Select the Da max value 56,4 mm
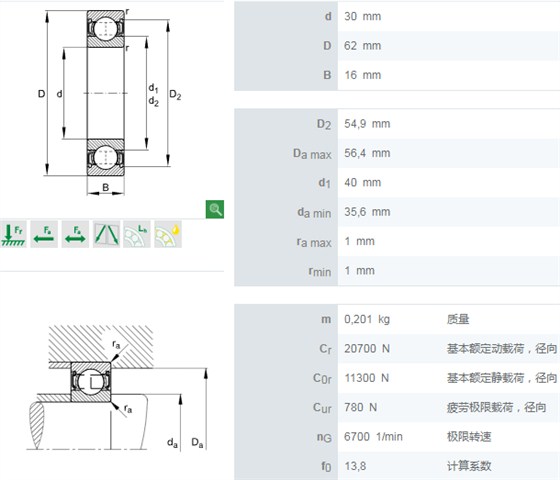 (367, 153)
